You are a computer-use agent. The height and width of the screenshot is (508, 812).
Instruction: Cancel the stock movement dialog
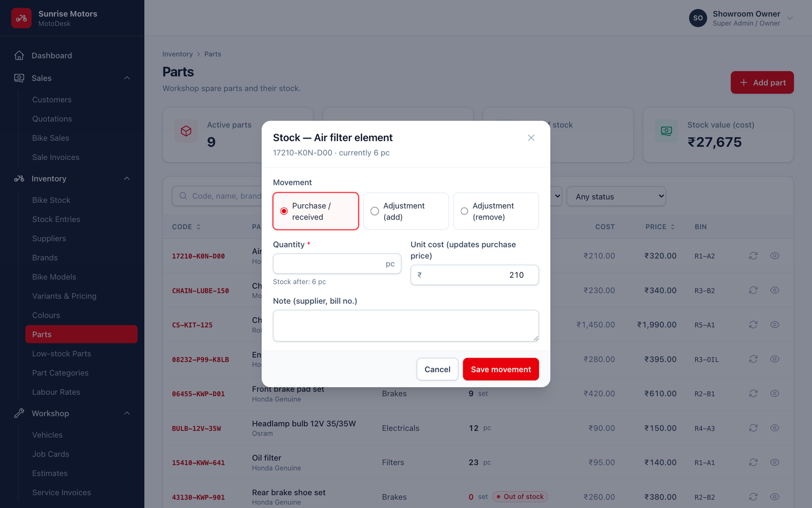click(437, 369)
